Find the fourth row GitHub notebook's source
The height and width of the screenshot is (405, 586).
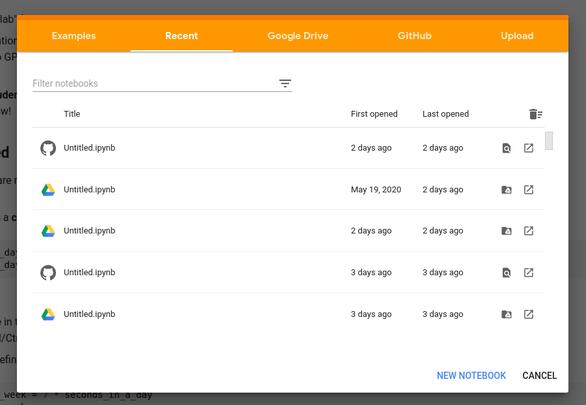[506, 273]
